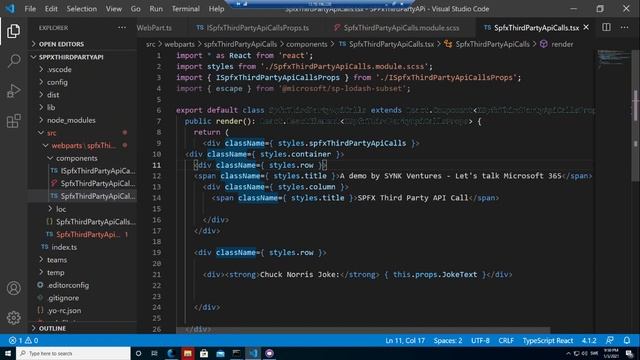The image size is (640, 360).
Task: Click Cortana circle on taskbar
Action: [138, 353]
